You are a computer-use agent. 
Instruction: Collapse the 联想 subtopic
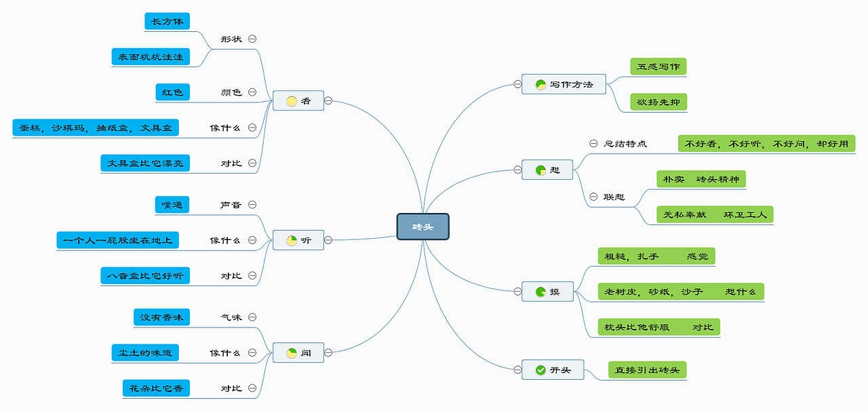(x=593, y=197)
